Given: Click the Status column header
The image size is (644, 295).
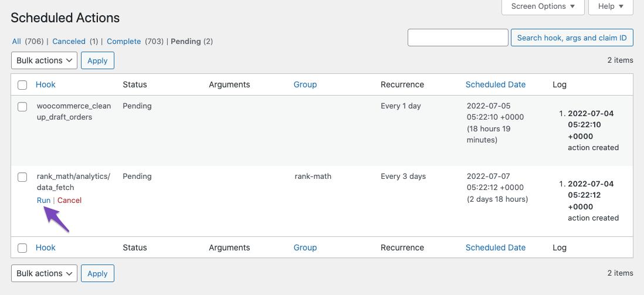Looking at the screenshot, I should (135, 84).
